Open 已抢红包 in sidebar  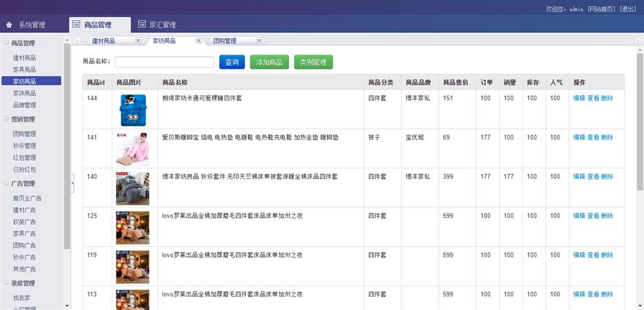24,170
